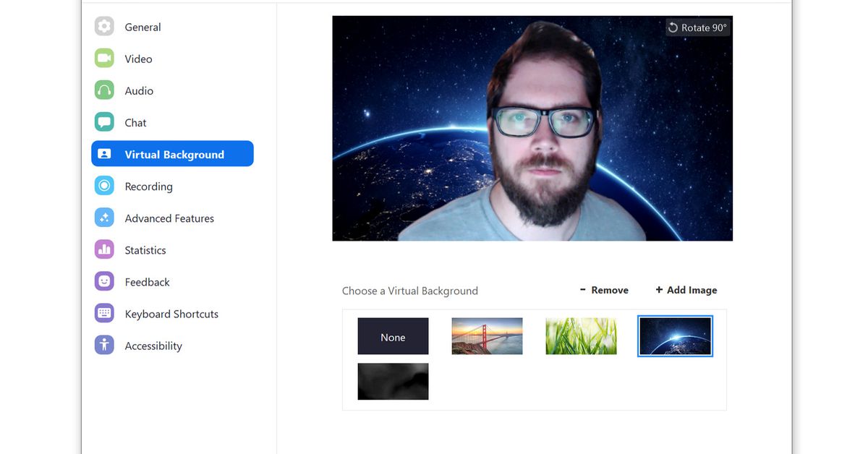This screenshot has width=868, height=454.
Task: Show Keyboard Shortcuts label
Action: point(171,314)
